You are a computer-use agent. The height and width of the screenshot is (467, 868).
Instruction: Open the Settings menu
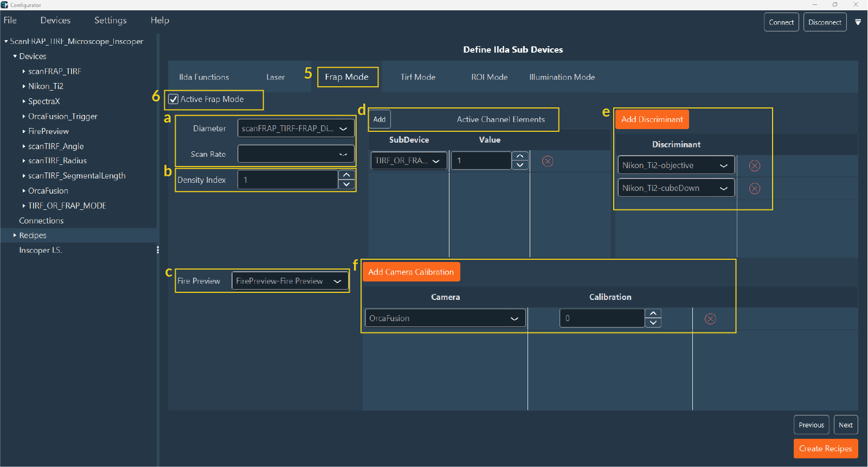click(x=110, y=20)
